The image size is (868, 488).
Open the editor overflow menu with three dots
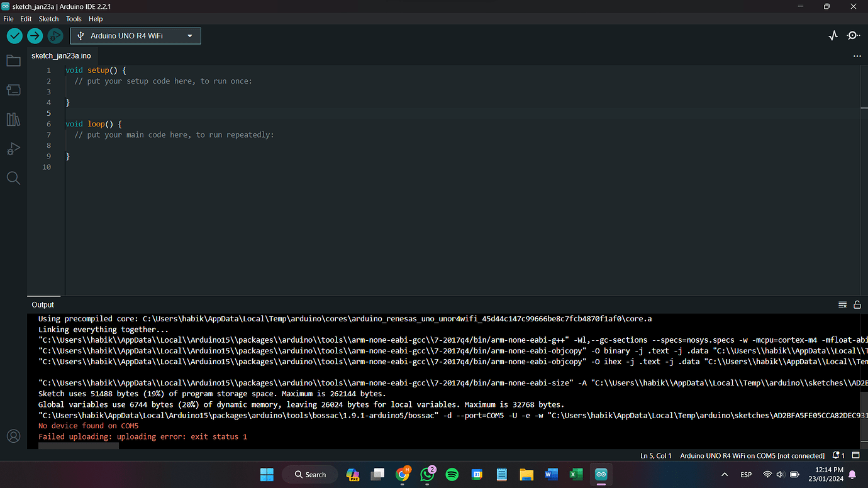coord(857,56)
